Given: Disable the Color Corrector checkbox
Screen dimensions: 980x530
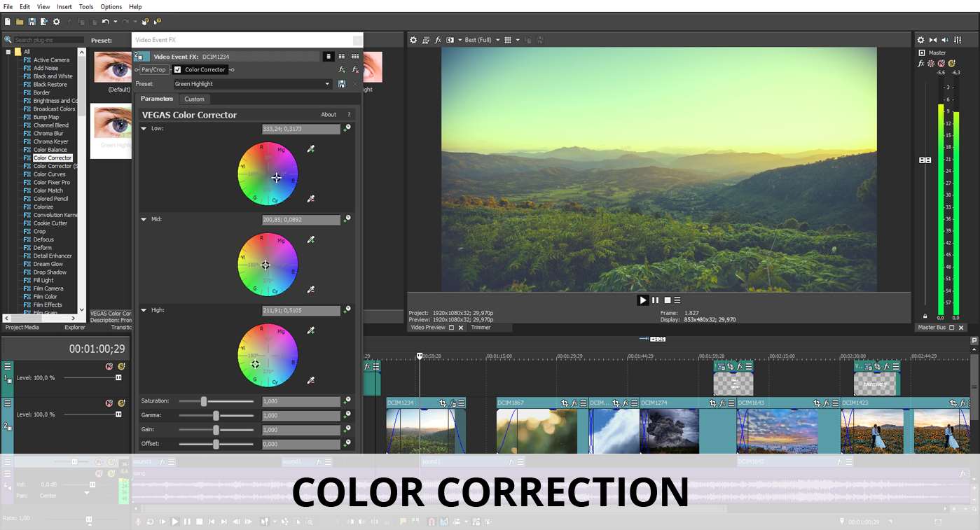Looking at the screenshot, I should 178,69.
